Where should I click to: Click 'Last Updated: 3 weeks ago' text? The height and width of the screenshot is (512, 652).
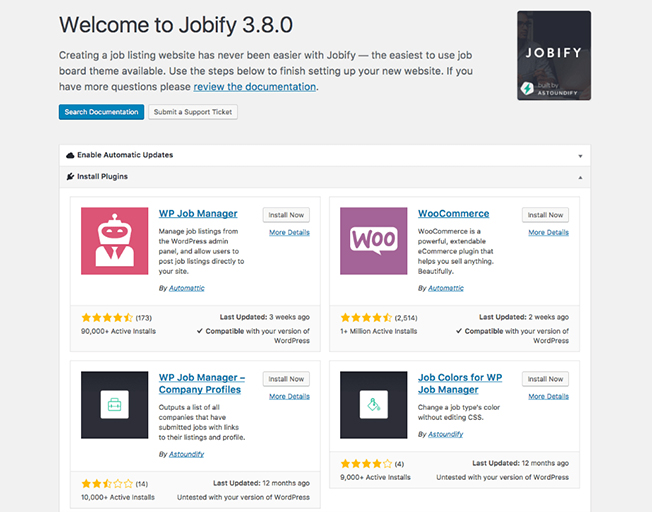(x=264, y=317)
